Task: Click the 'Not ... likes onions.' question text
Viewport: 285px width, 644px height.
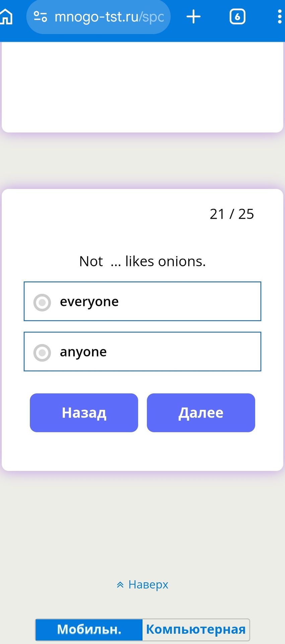Action: tap(142, 261)
